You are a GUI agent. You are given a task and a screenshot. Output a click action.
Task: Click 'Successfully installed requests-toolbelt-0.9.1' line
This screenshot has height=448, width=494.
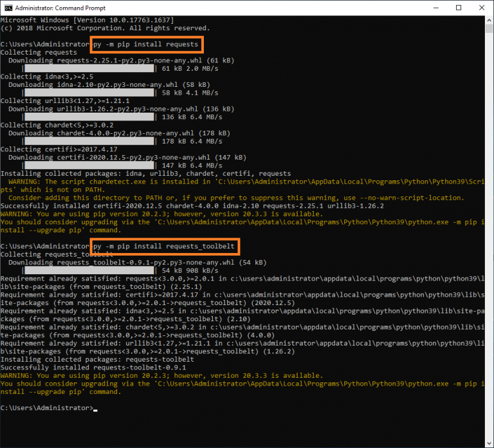[x=93, y=368]
